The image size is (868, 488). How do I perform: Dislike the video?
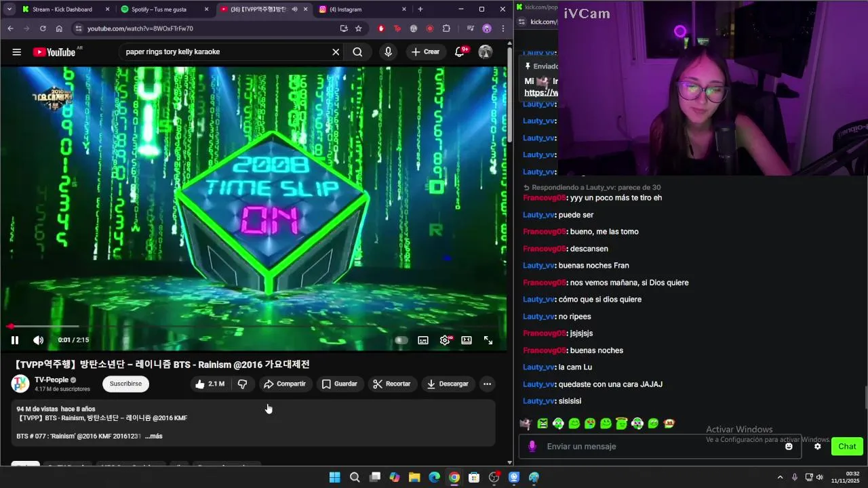click(242, 384)
